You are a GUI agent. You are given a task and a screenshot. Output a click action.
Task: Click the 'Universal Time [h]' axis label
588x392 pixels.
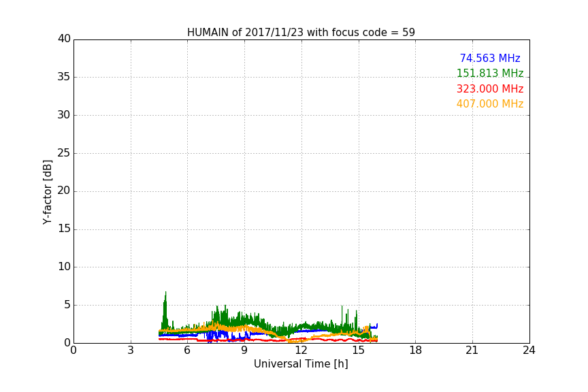301,364
